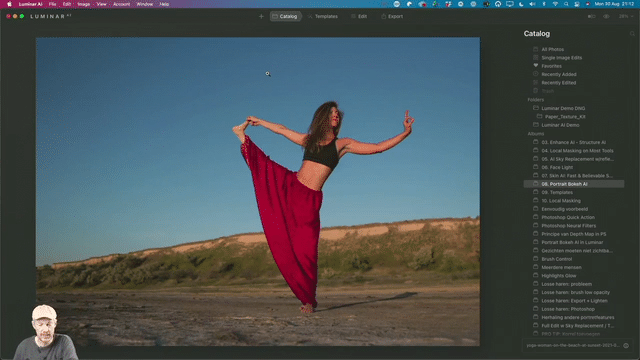This screenshot has width=640, height=360.
Task: Open the Trash entry
Action: click(x=547, y=91)
